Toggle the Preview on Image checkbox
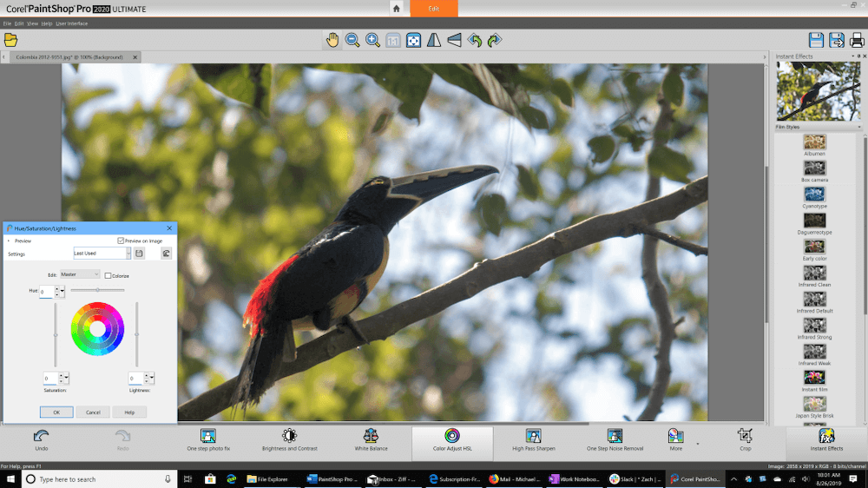This screenshot has width=868, height=488. click(120, 241)
